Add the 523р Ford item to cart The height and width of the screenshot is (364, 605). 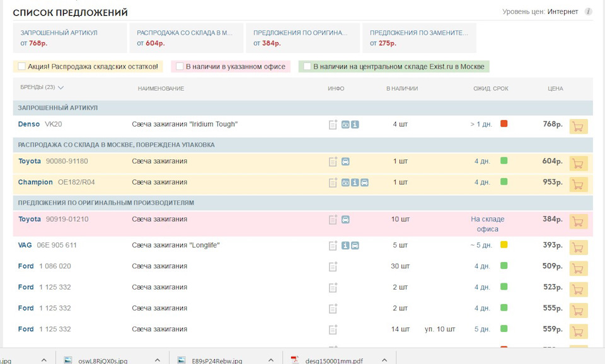coord(579,289)
